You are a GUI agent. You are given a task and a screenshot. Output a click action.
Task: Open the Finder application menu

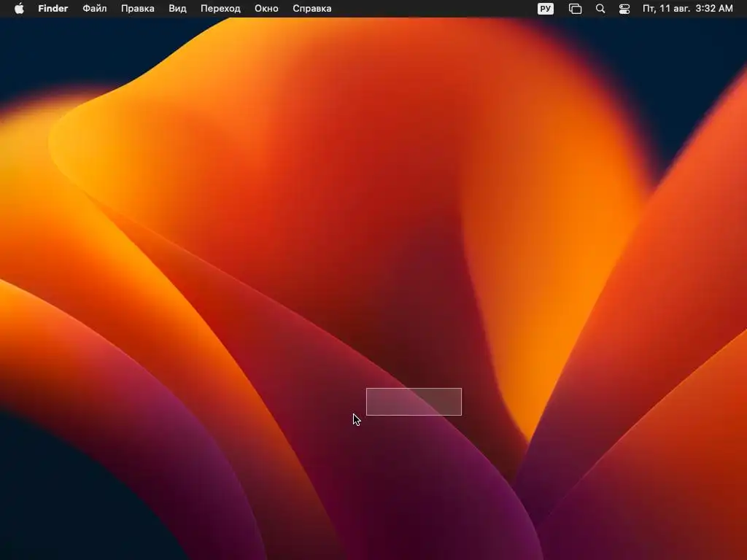(x=53, y=9)
